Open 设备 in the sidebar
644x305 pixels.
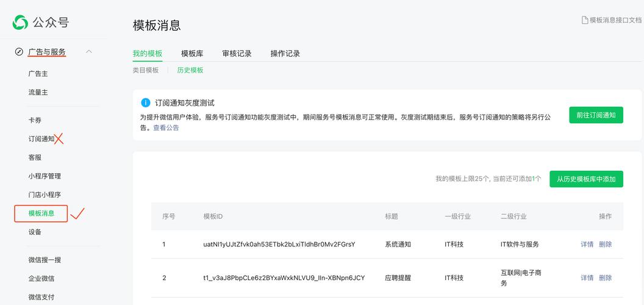pyautogui.click(x=35, y=232)
